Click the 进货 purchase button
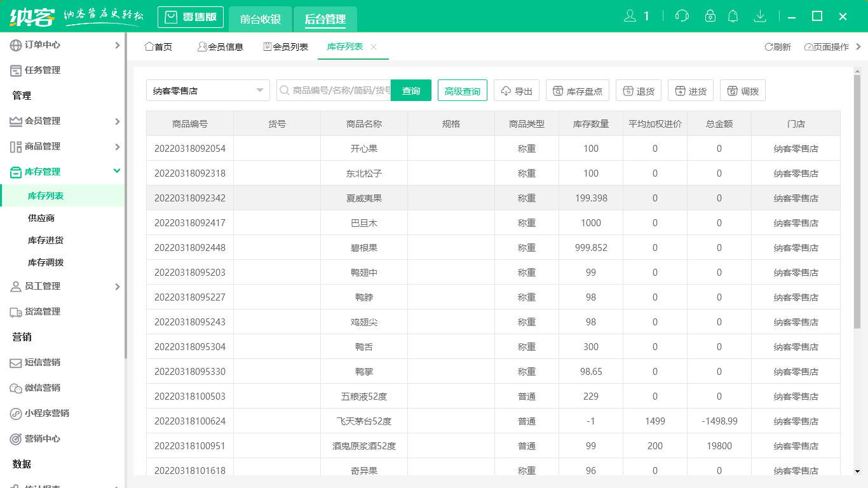 click(691, 91)
